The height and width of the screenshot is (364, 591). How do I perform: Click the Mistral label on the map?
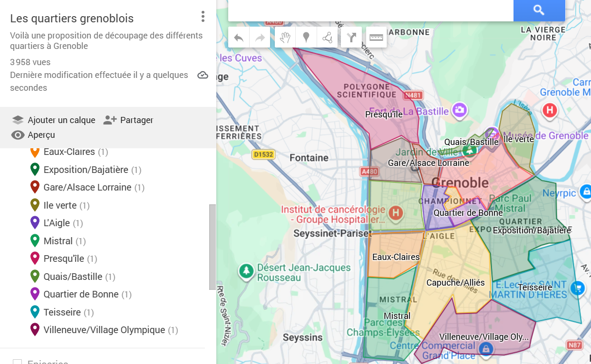(x=397, y=316)
